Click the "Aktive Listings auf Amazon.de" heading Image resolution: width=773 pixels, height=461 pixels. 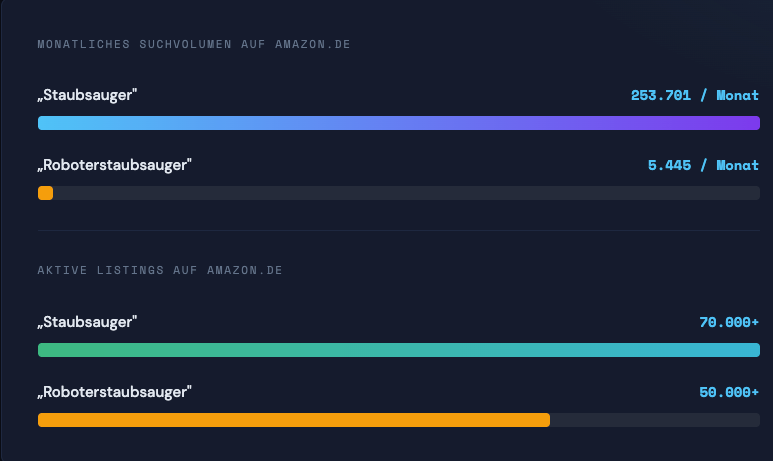pyautogui.click(x=160, y=271)
